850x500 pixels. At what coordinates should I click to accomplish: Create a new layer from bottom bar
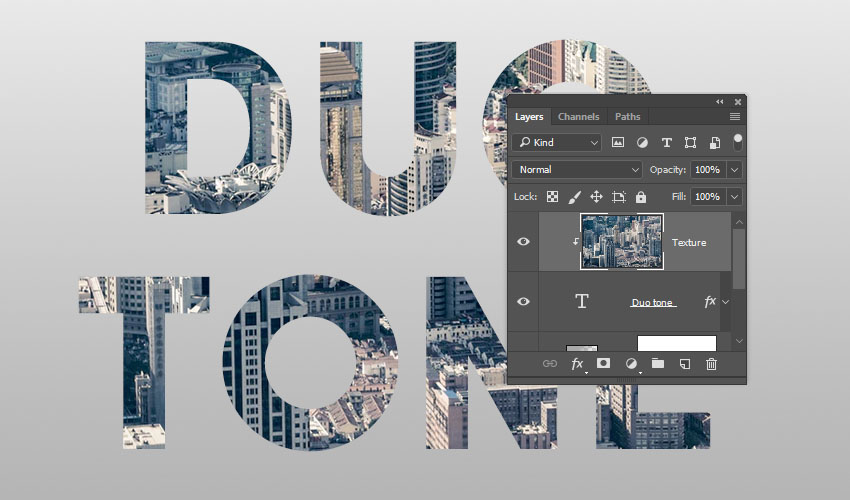click(685, 364)
